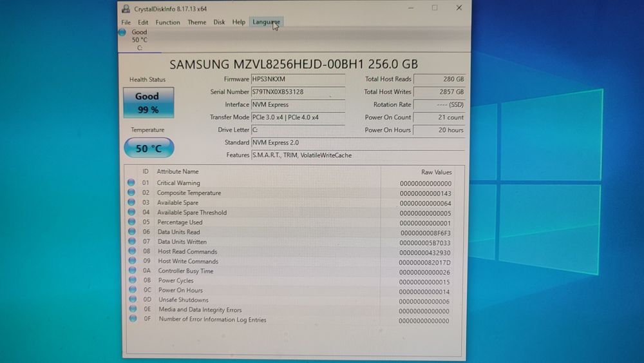Viewport: 644px width, 363px height.
Task: Click the 50 °C temperature button
Action: click(x=149, y=148)
